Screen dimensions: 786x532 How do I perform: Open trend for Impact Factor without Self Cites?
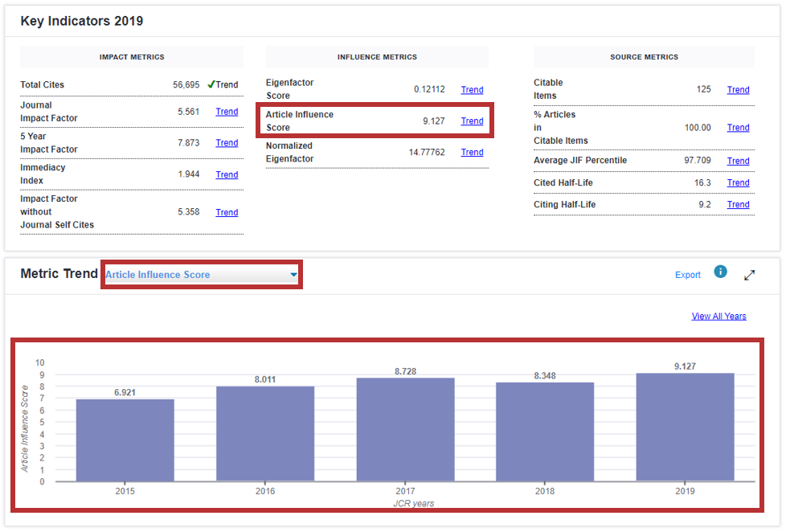coord(227,212)
